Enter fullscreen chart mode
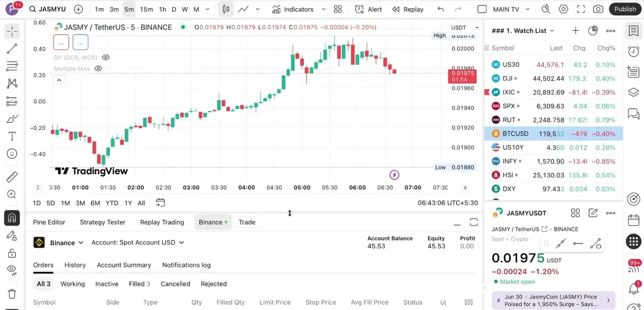 [x=581, y=9]
